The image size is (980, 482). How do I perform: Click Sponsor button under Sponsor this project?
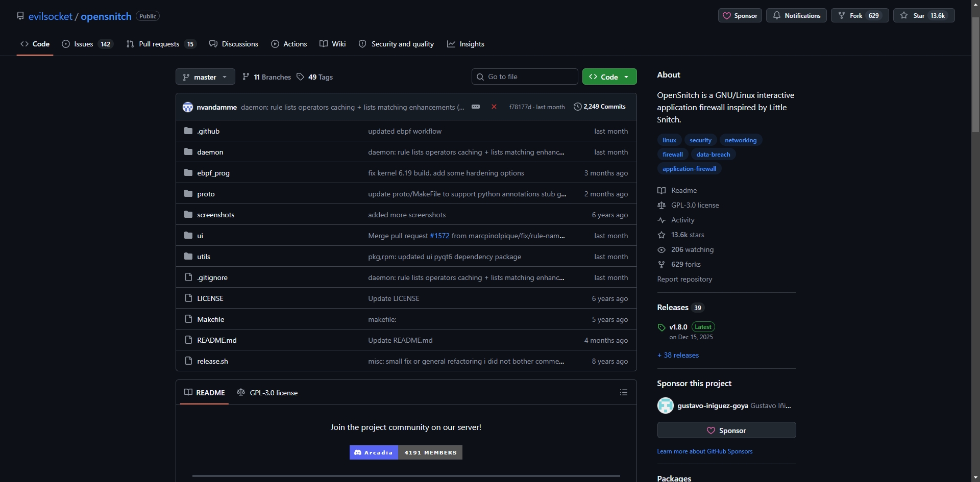pyautogui.click(x=726, y=430)
